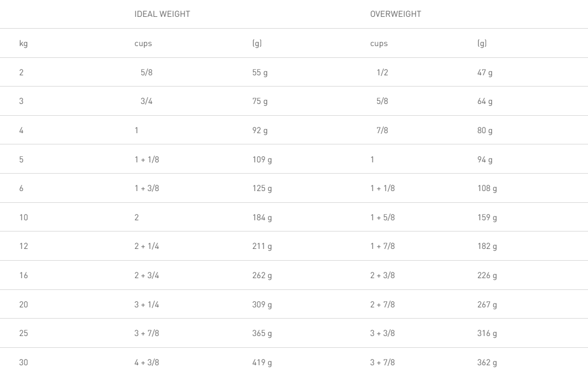The width and height of the screenshot is (588, 372).
Task: Click the (g) subheader under OVERWEIGHT
Action: point(482,43)
